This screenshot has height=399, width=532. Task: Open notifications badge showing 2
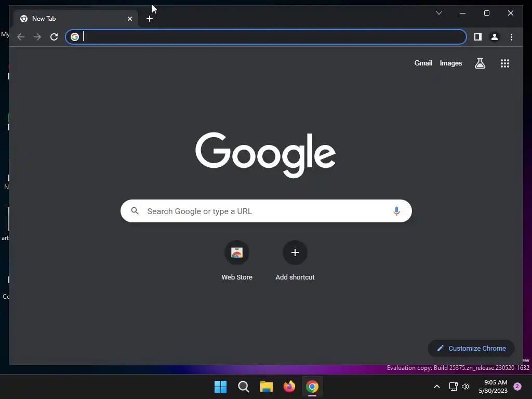(x=517, y=387)
